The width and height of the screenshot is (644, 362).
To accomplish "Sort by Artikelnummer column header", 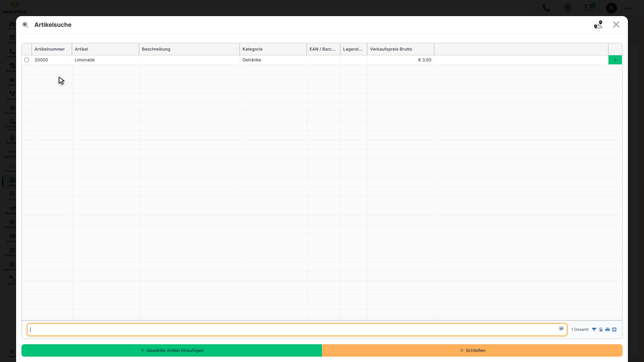I will (x=52, y=49).
